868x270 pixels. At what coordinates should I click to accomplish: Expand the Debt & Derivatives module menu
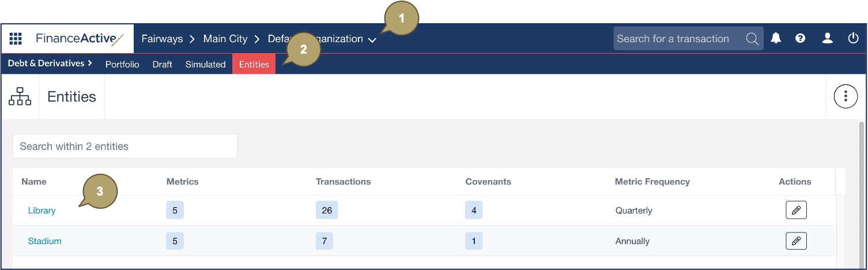tap(50, 63)
